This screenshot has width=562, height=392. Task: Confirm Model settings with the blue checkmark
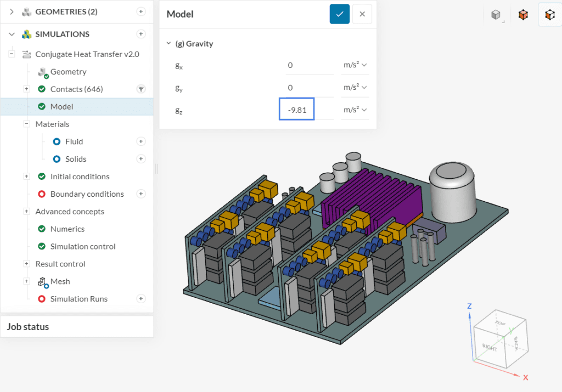click(x=339, y=14)
